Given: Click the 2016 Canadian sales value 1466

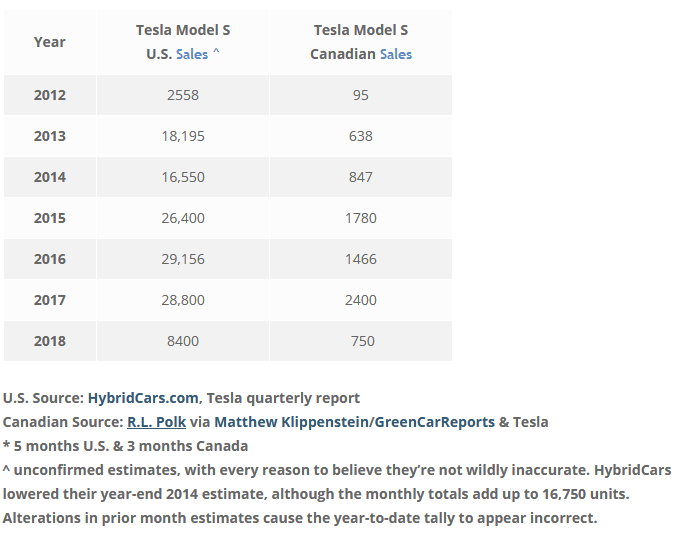Looking at the screenshot, I should tap(361, 259).
